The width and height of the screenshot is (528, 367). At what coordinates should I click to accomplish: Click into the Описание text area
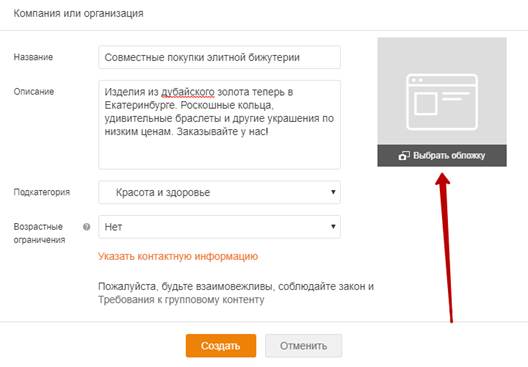pos(219,125)
